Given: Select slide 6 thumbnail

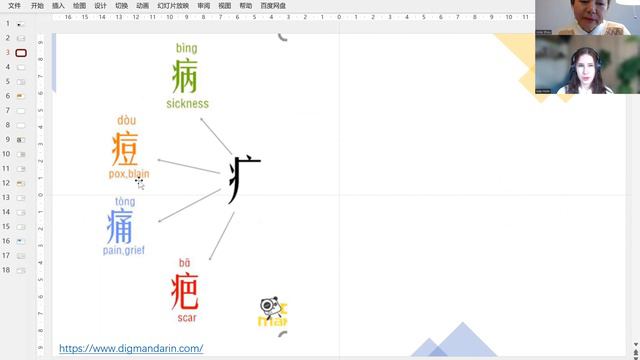Looking at the screenshot, I should [x=21, y=96].
